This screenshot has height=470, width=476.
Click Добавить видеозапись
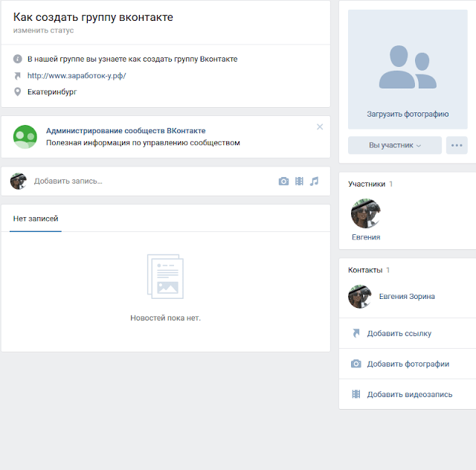(x=410, y=394)
